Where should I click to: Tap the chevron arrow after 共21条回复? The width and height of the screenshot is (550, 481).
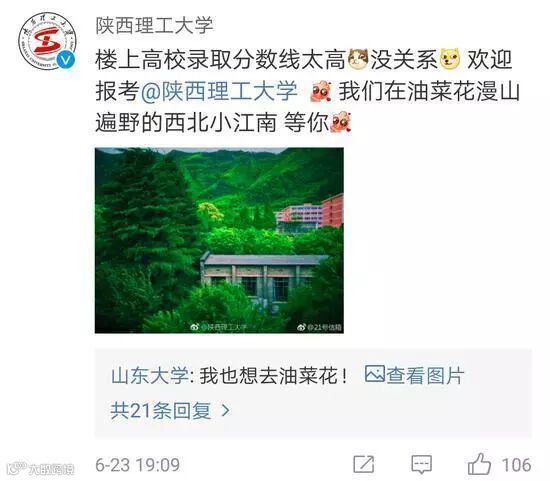pyautogui.click(x=226, y=410)
